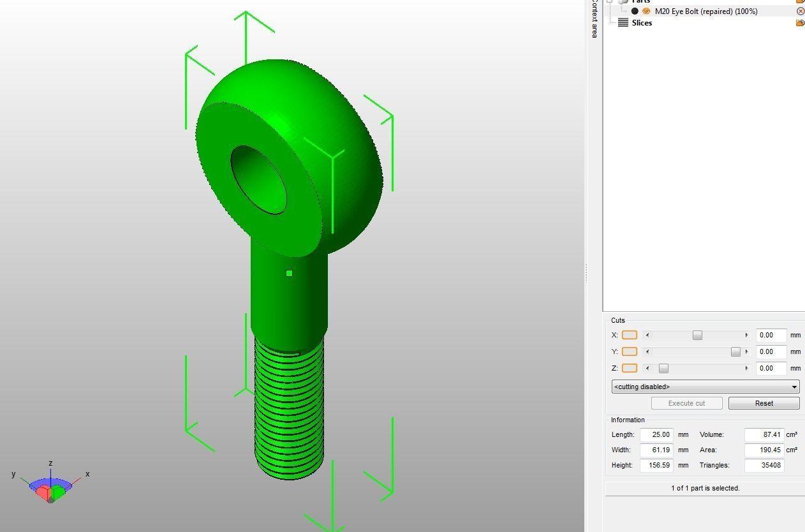This screenshot has height=532, width=805.
Task: Collapse the Parts tree node
Action: pyautogui.click(x=609, y=1)
